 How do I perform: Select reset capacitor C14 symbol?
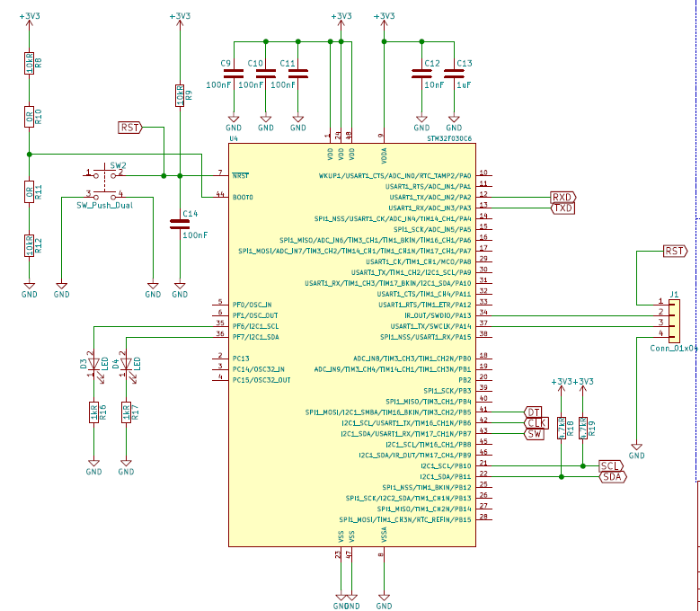click(180, 224)
